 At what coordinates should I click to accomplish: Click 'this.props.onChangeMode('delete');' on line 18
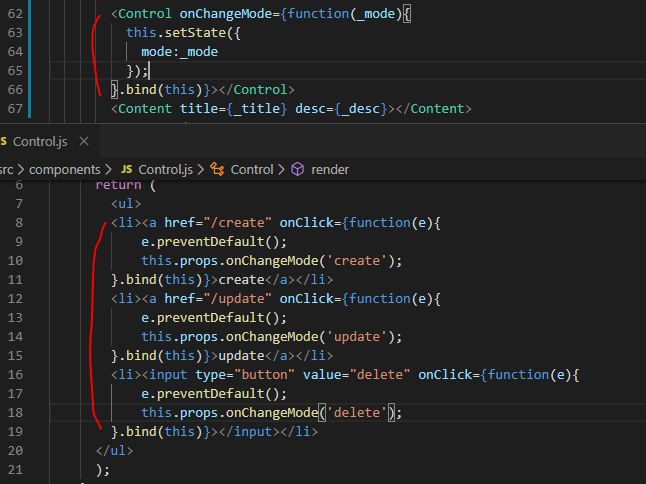click(272, 412)
